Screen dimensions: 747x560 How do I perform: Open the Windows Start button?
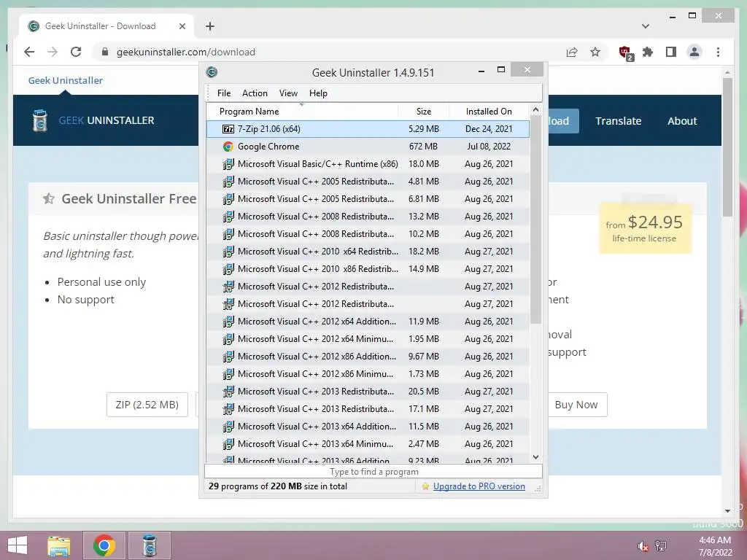18,545
